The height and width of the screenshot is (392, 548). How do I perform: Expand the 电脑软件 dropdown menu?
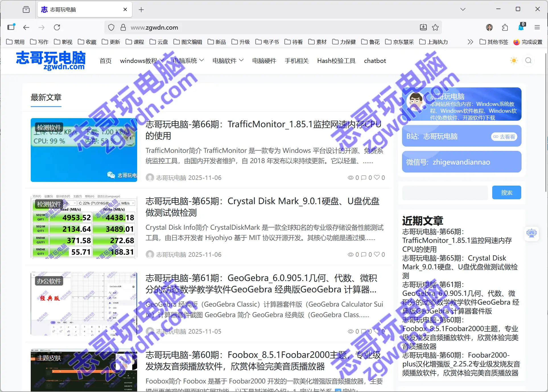click(228, 61)
